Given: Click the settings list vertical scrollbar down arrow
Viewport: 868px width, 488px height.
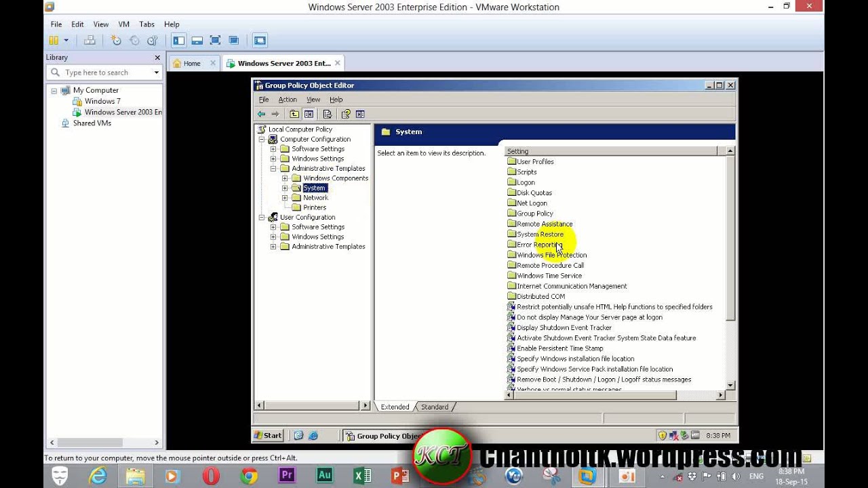Looking at the screenshot, I should coord(730,386).
